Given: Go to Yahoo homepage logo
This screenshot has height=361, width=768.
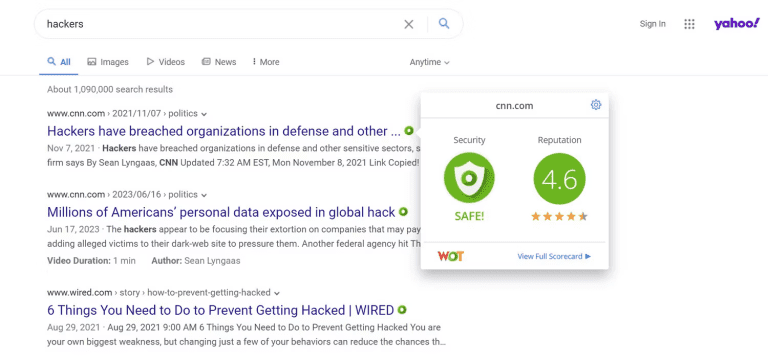Looking at the screenshot, I should (736, 24).
